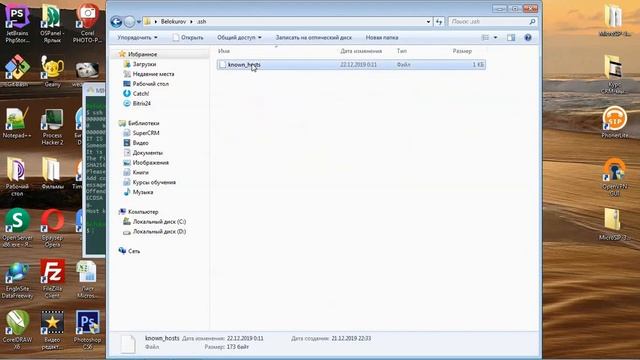Click Explorer's Forward arrow button

point(129,22)
